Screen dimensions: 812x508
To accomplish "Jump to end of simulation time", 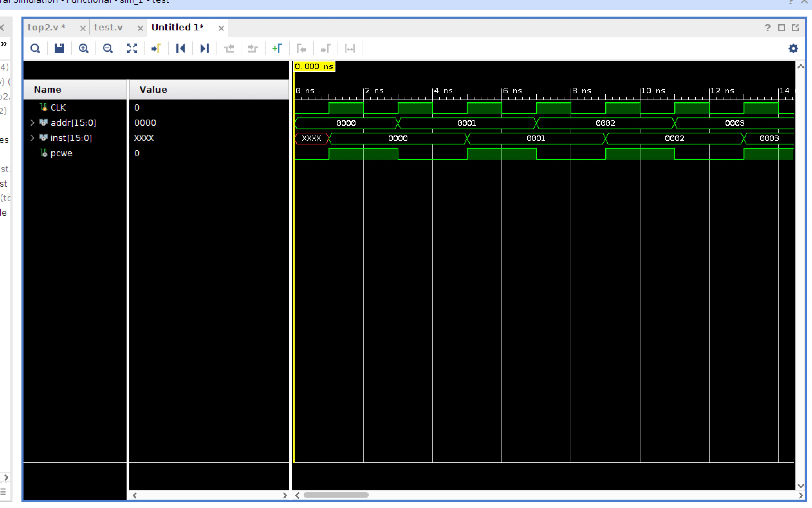I will (205, 48).
